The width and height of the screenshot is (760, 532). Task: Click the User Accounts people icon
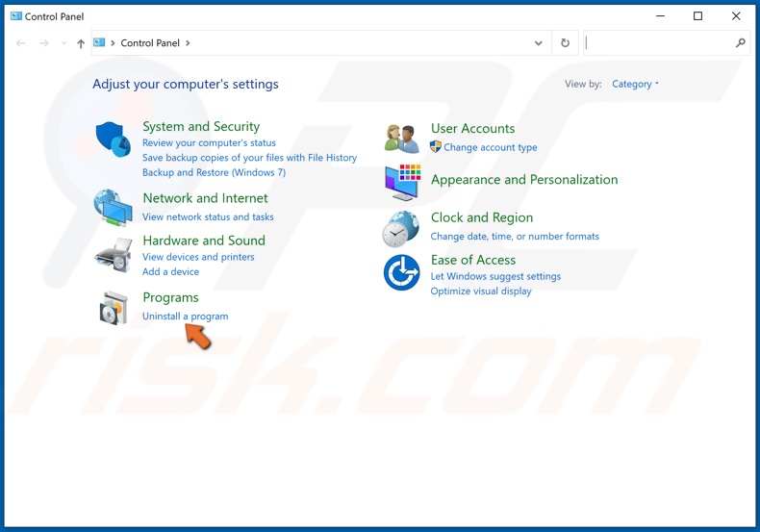(402, 139)
